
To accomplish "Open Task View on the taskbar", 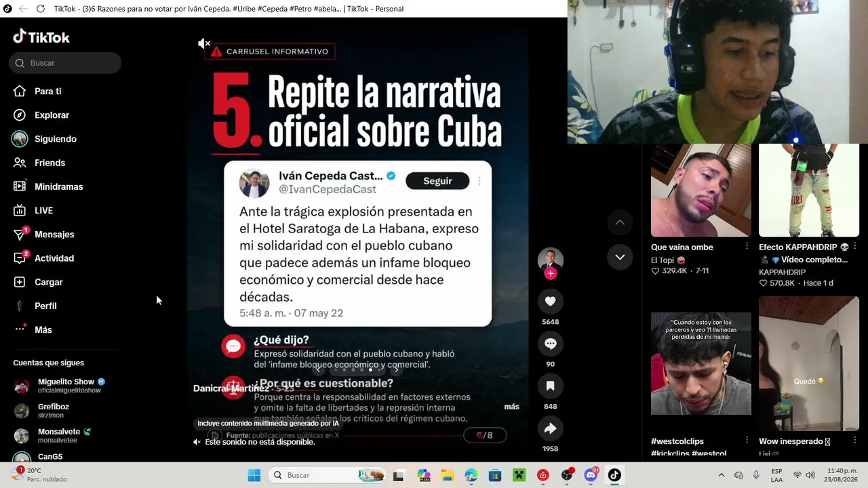I will click(x=398, y=475).
